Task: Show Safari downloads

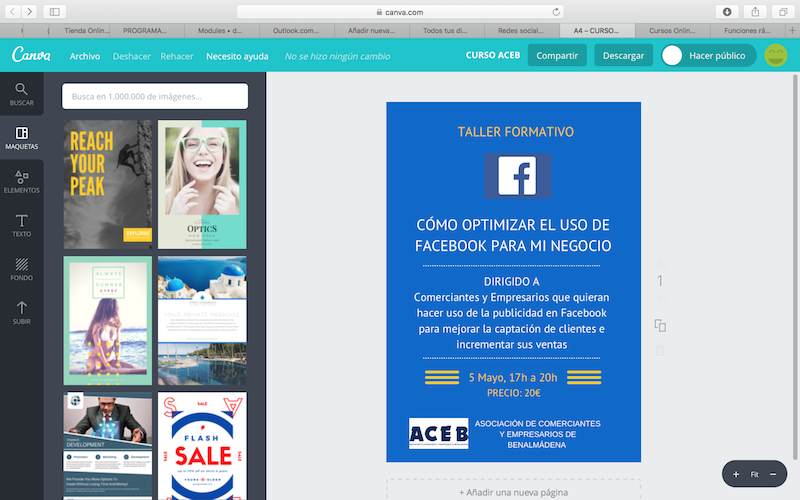Action: (727, 12)
